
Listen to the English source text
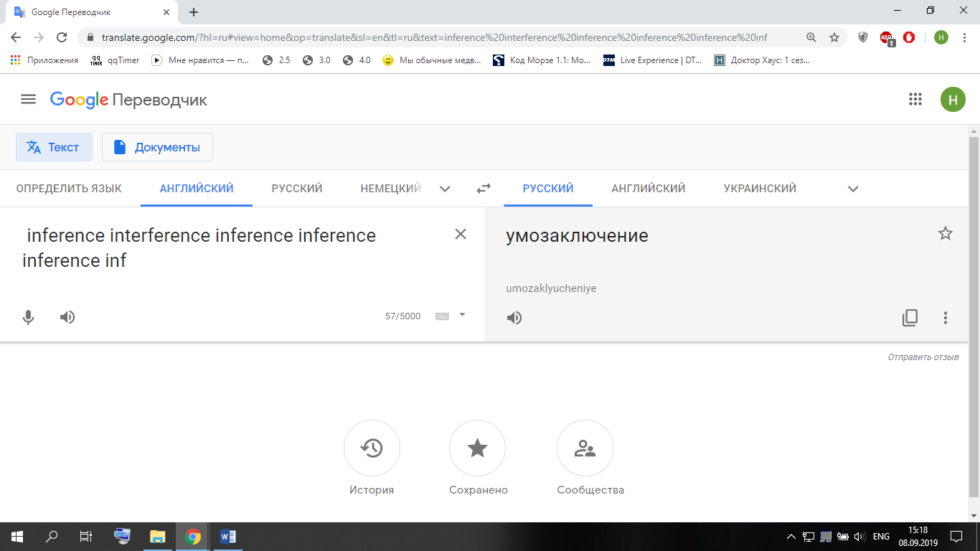click(x=67, y=317)
